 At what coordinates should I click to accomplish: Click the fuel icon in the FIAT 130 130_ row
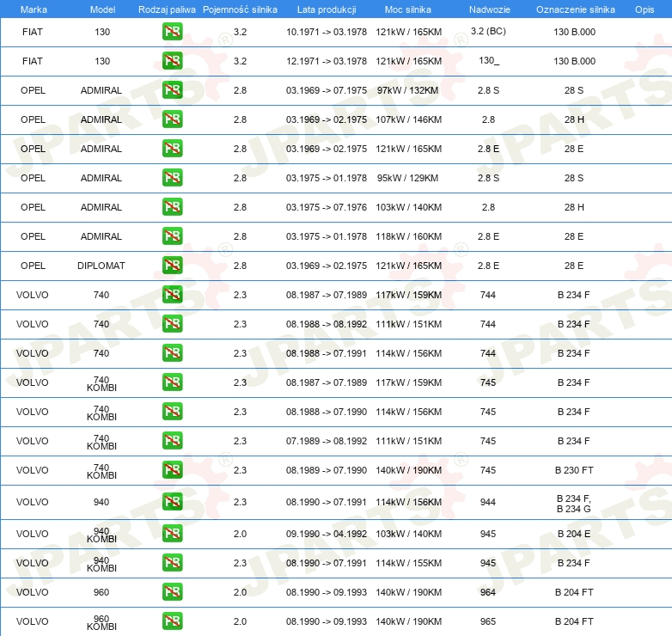(x=172, y=61)
